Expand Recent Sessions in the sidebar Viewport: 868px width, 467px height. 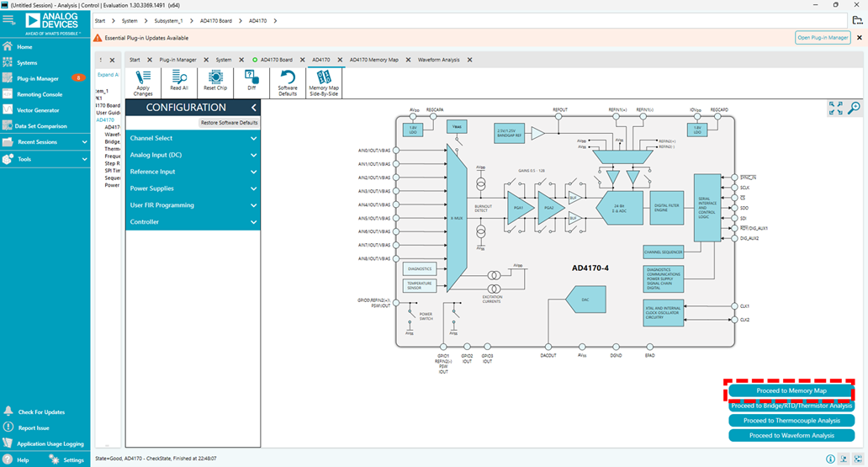coord(45,142)
